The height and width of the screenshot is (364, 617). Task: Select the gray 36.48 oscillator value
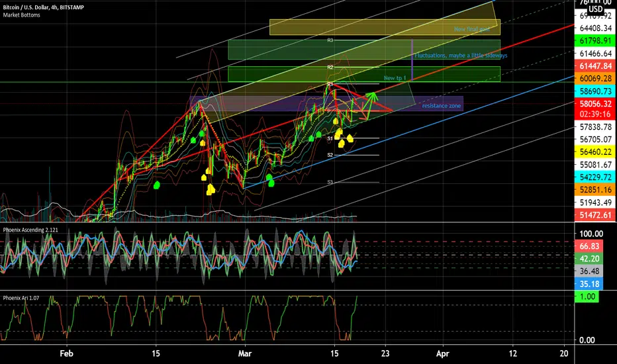pos(589,271)
